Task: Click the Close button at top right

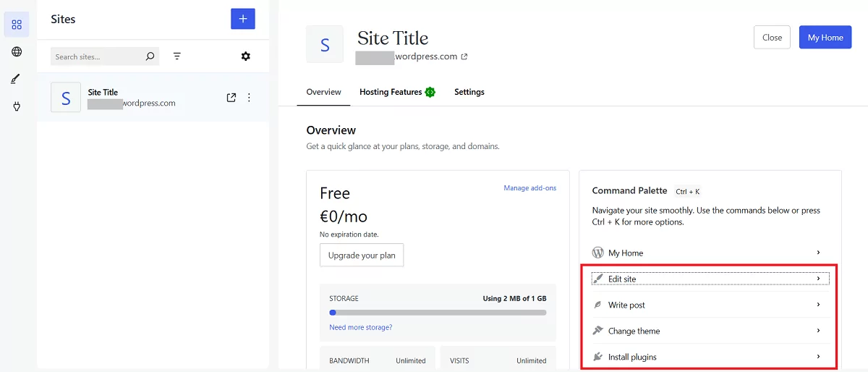Action: [x=772, y=38]
